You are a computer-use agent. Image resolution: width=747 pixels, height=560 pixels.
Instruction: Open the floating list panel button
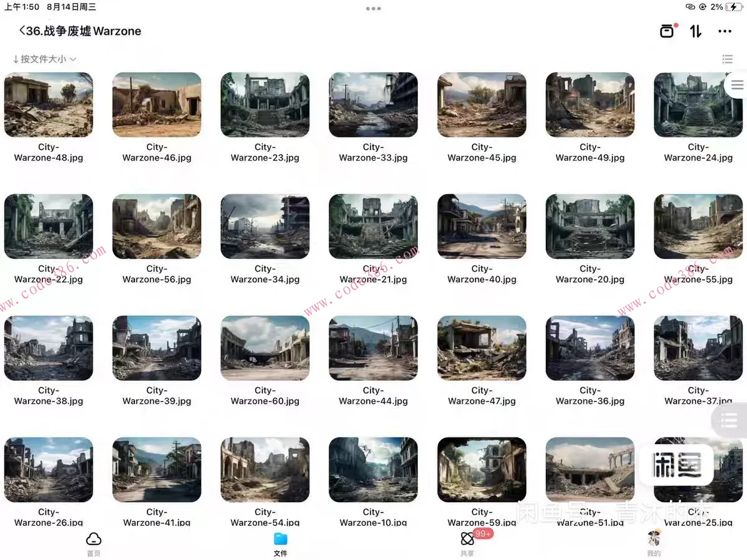730,421
